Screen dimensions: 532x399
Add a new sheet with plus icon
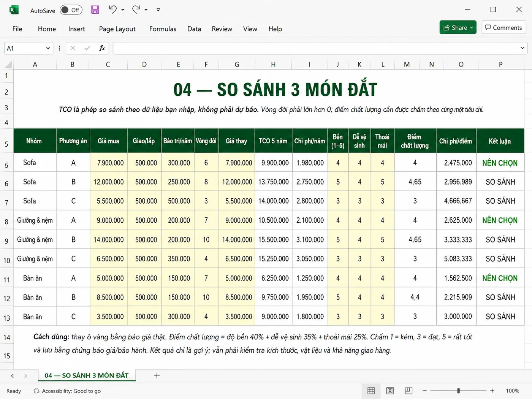click(157, 376)
